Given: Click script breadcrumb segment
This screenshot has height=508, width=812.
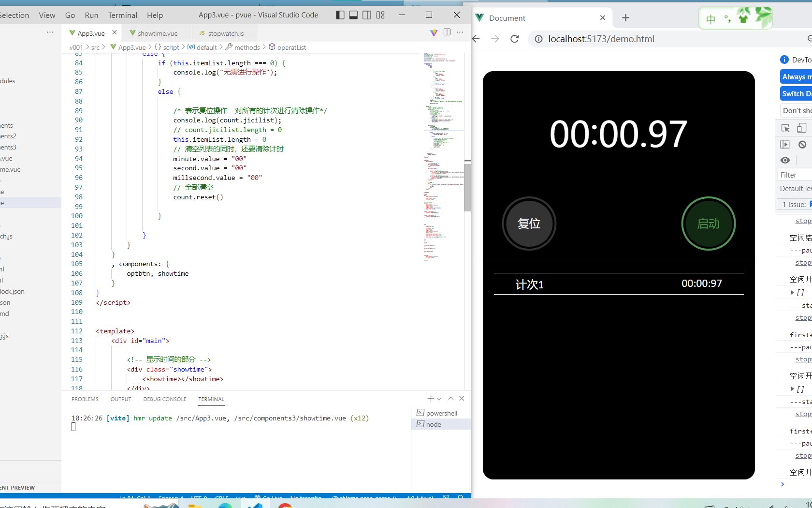Looking at the screenshot, I should 167,47.
